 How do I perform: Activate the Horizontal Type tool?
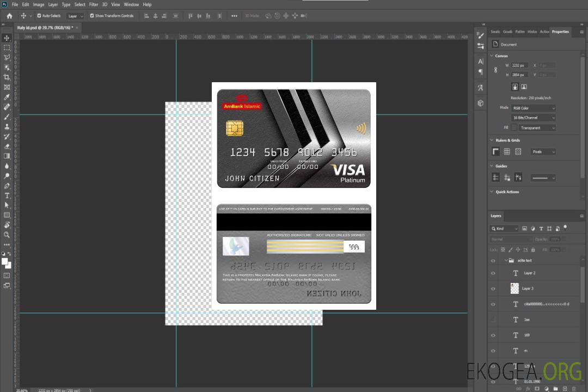click(x=7, y=195)
